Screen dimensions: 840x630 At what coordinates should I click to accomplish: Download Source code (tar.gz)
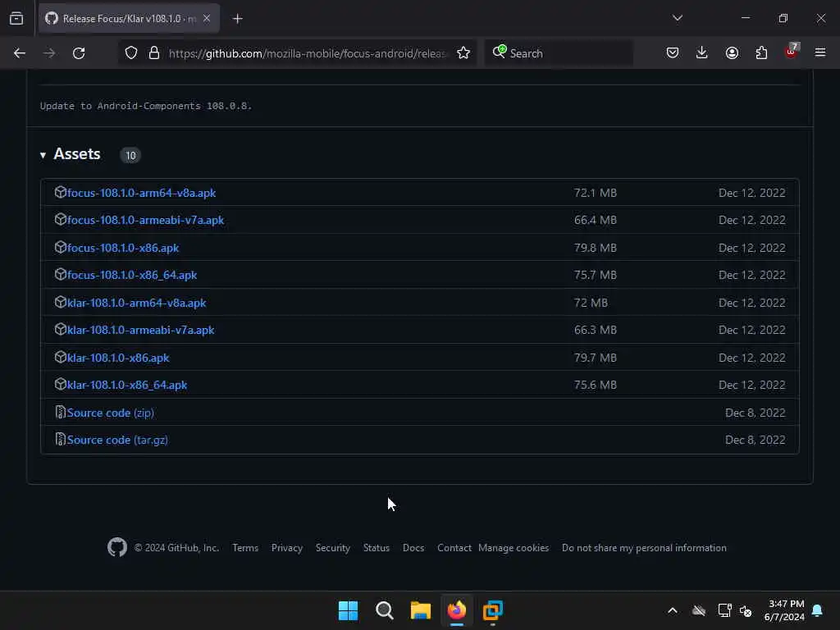click(x=117, y=440)
